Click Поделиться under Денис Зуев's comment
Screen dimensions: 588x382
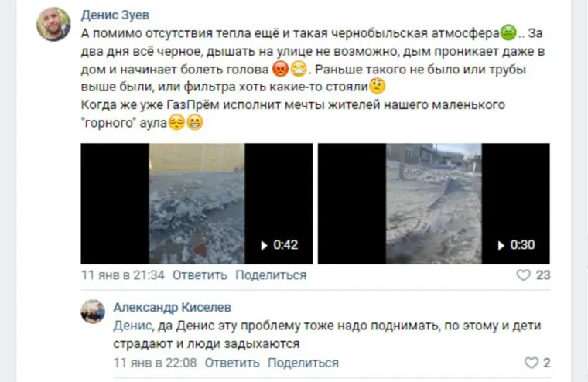pyautogui.click(x=271, y=275)
